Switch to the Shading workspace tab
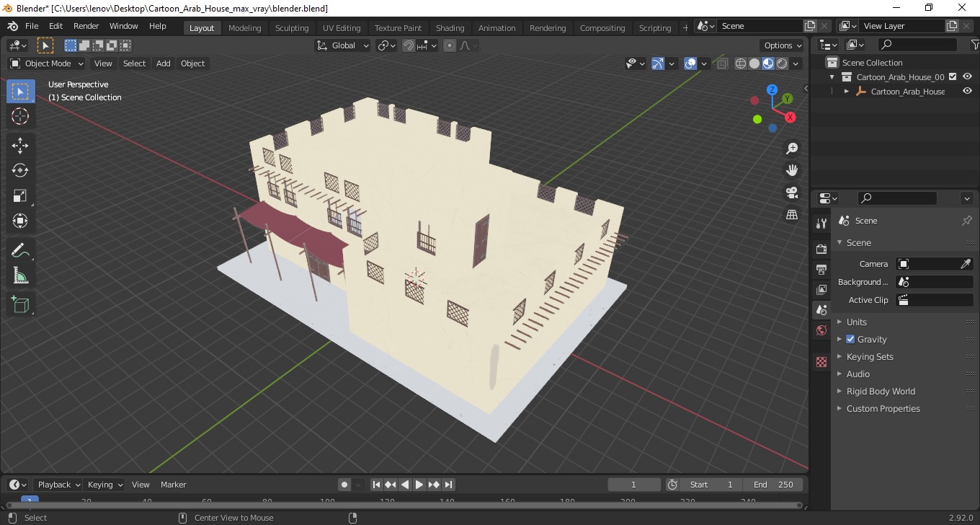The width and height of the screenshot is (980, 525). pos(450,28)
